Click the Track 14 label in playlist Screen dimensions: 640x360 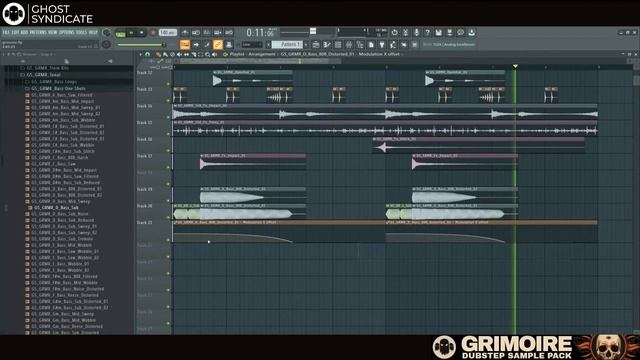pos(144,106)
